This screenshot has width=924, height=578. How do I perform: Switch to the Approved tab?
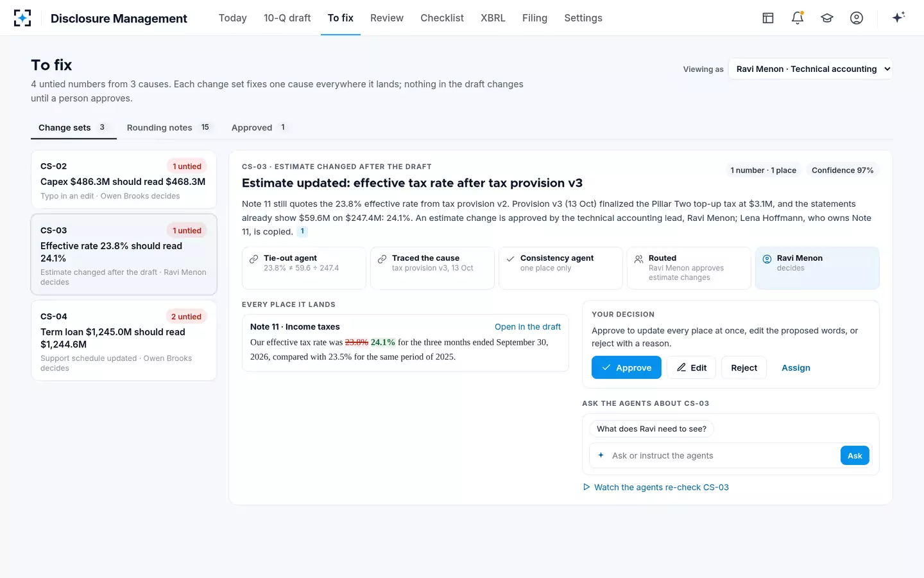(260, 128)
